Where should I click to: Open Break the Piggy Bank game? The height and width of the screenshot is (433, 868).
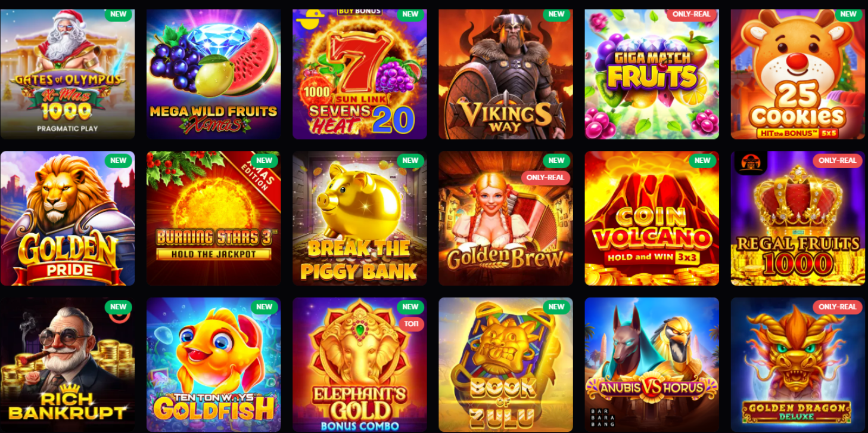[x=359, y=218]
